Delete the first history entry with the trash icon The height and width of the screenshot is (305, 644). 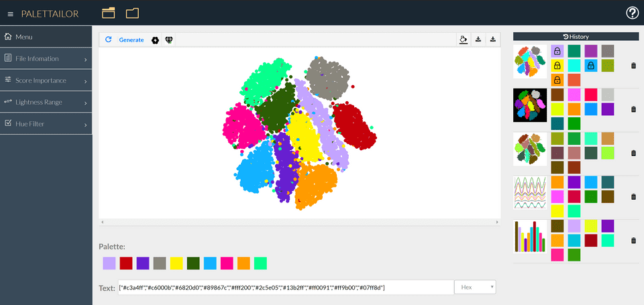[633, 66]
